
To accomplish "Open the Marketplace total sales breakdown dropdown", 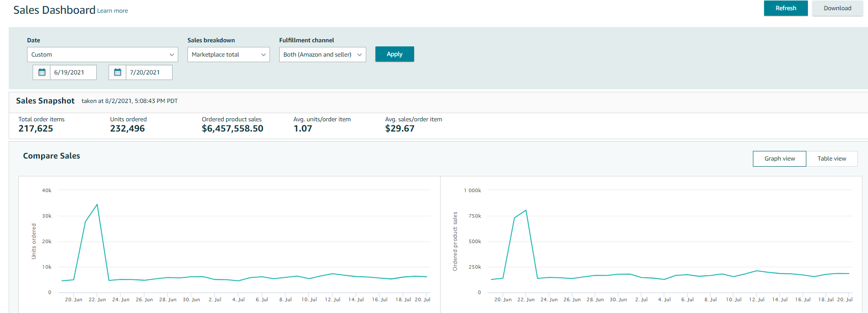I will point(229,55).
